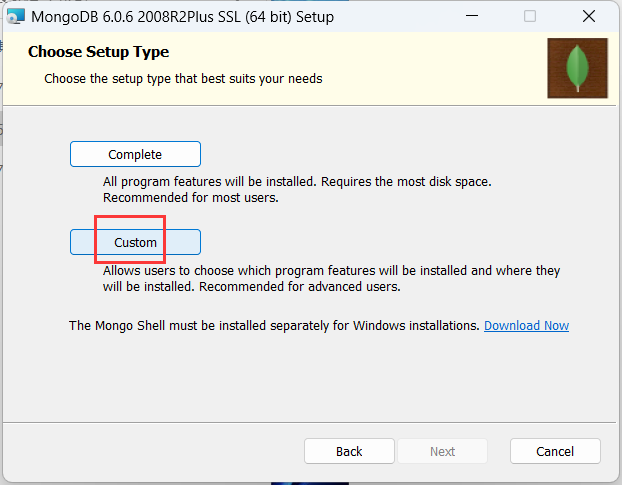Click the 'Mongo Shell must be installed separately' note
This screenshot has height=485, width=622.
(x=275, y=326)
